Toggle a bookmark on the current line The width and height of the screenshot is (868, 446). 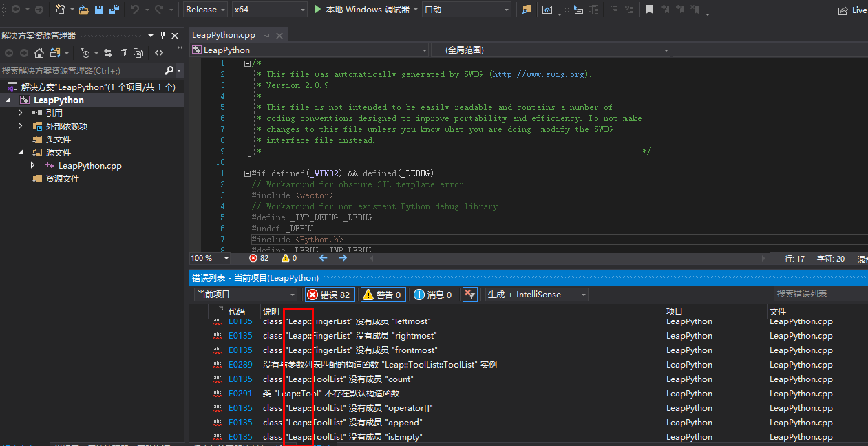click(x=650, y=9)
